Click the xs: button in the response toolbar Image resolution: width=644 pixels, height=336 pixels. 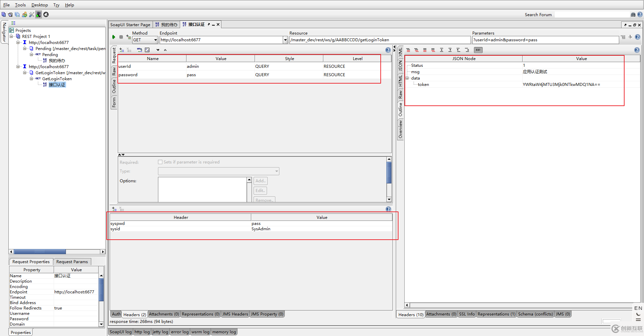click(x=478, y=50)
